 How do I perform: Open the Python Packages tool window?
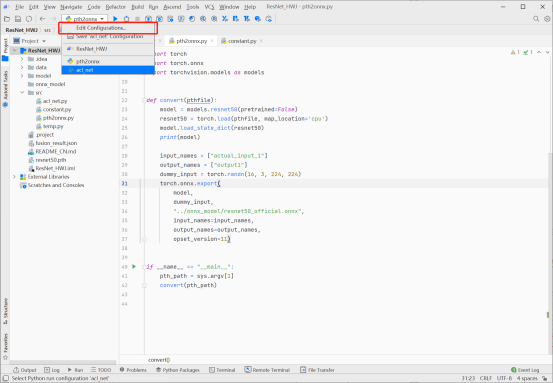coord(178,370)
